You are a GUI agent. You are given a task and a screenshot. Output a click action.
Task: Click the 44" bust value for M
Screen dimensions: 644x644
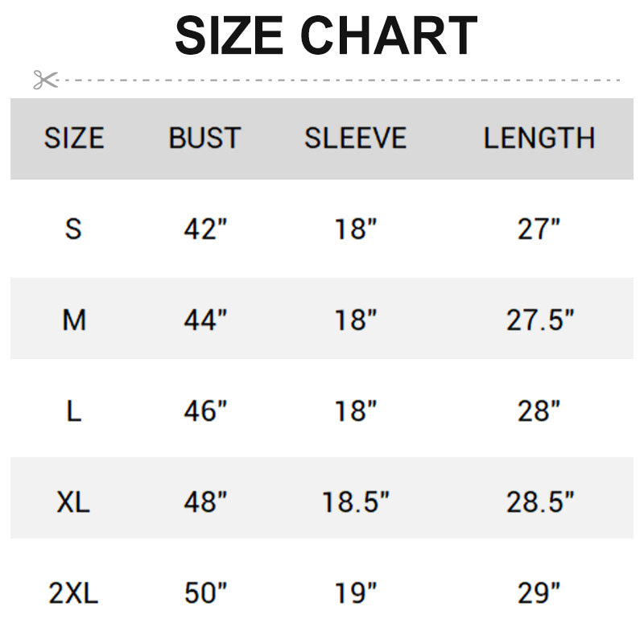tap(205, 320)
